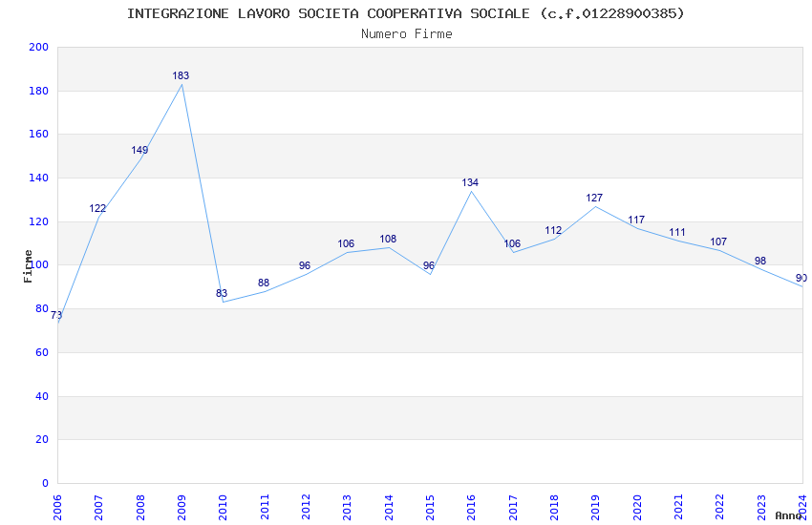Click the data label 112
This screenshot has height=525, width=812.
coord(553,231)
